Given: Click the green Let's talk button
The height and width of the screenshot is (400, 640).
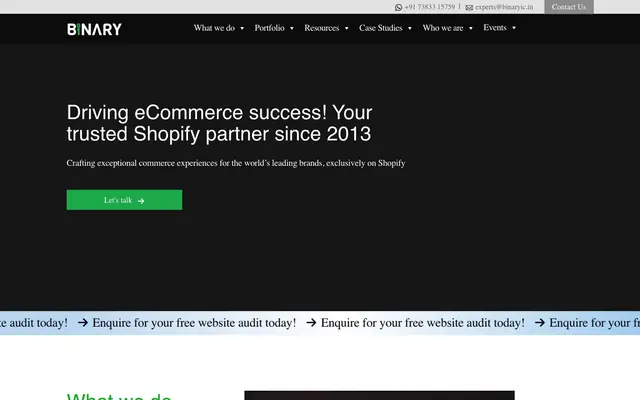Looking at the screenshot, I should [124, 200].
